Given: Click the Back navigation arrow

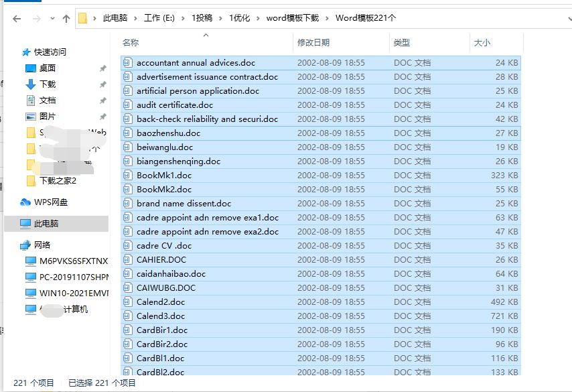Looking at the screenshot, I should coord(17,19).
